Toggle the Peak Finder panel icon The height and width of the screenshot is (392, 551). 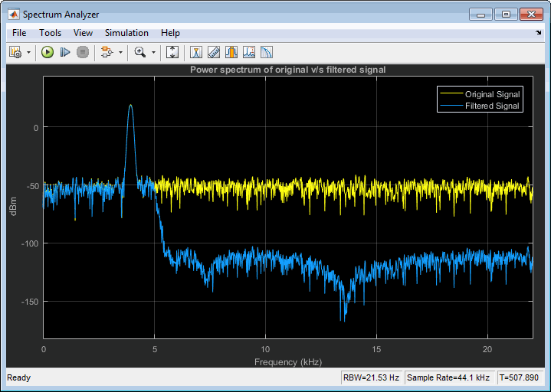[249, 52]
